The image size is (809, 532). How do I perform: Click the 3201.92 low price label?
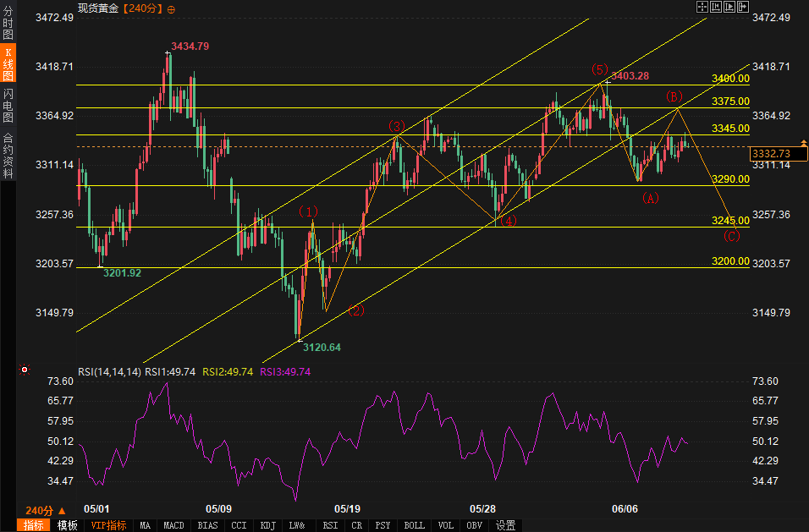pyautogui.click(x=122, y=272)
